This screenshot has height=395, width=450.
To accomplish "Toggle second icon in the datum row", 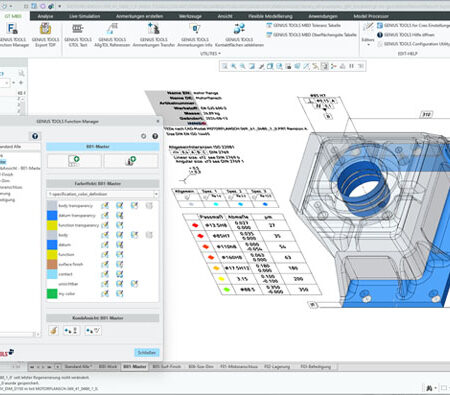I will (119, 245).
